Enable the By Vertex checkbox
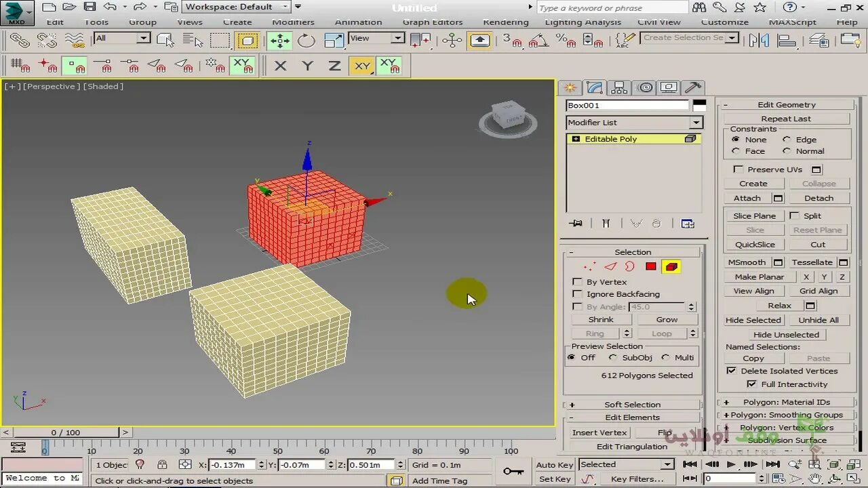The width and height of the screenshot is (868, 488). [x=578, y=282]
